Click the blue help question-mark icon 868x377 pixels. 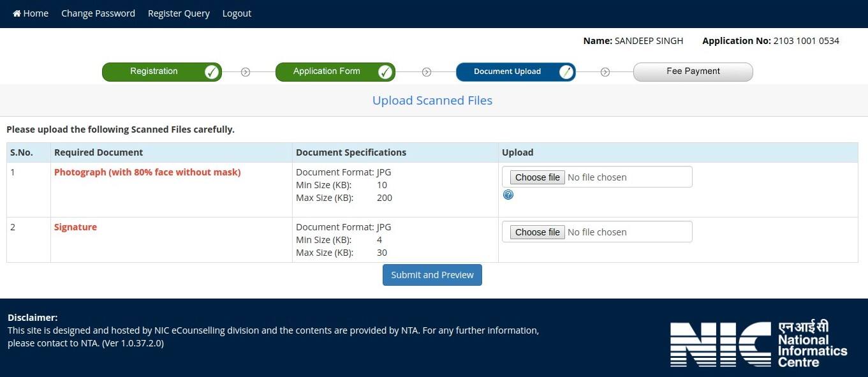point(508,195)
